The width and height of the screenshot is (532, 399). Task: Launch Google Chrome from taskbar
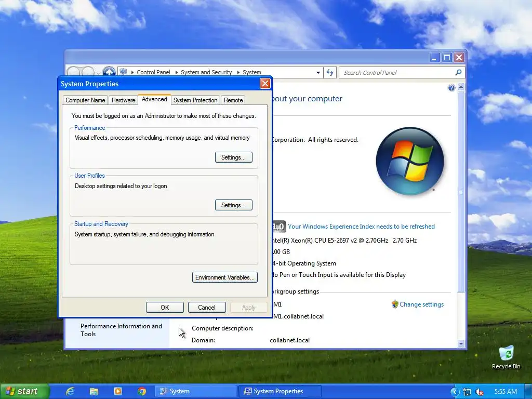[x=142, y=391]
